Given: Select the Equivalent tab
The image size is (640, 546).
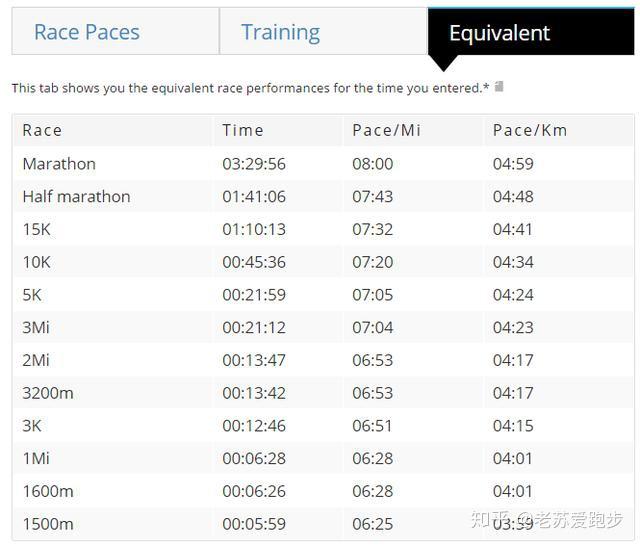Looking at the screenshot, I should pyautogui.click(x=499, y=32).
